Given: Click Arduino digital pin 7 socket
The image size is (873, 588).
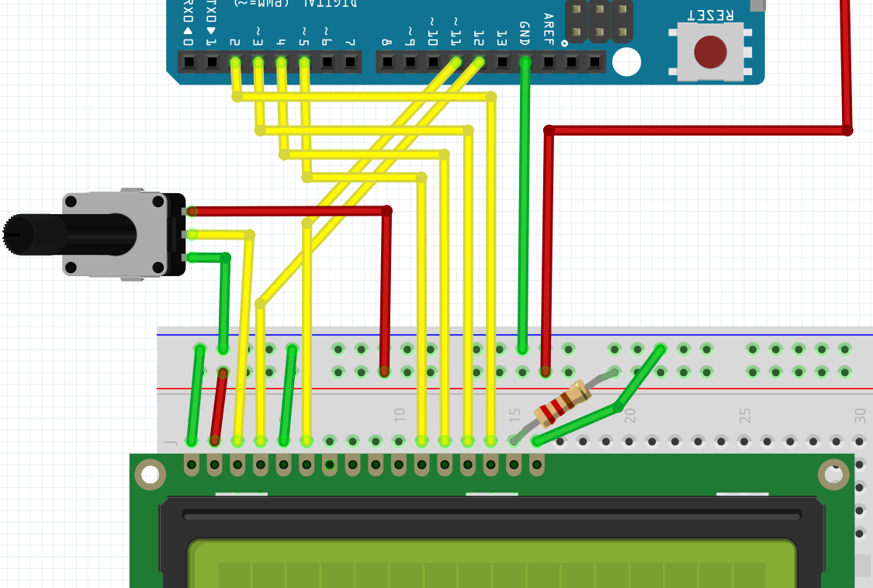Looking at the screenshot, I should 351,61.
